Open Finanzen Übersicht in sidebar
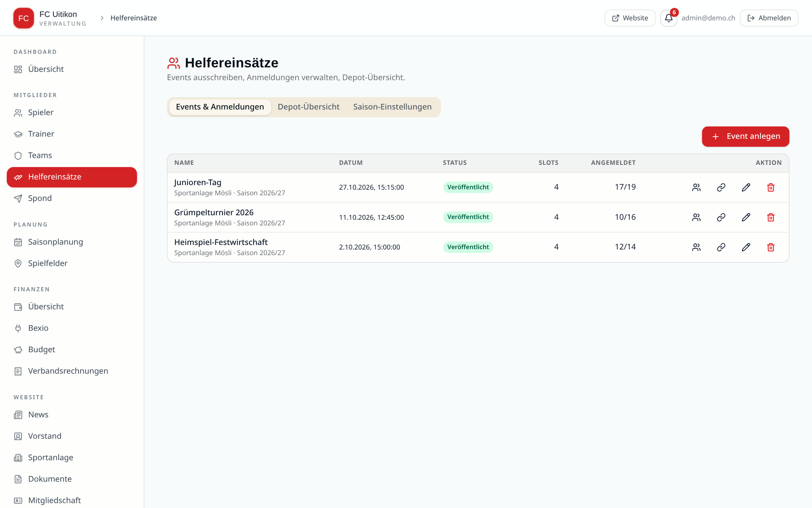Screen dimensions: 812x508 coord(72,307)
